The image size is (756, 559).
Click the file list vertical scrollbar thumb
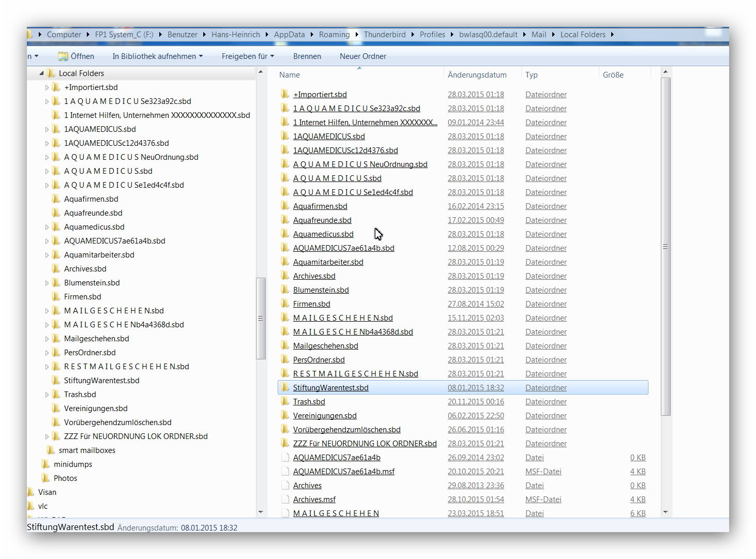point(666,246)
